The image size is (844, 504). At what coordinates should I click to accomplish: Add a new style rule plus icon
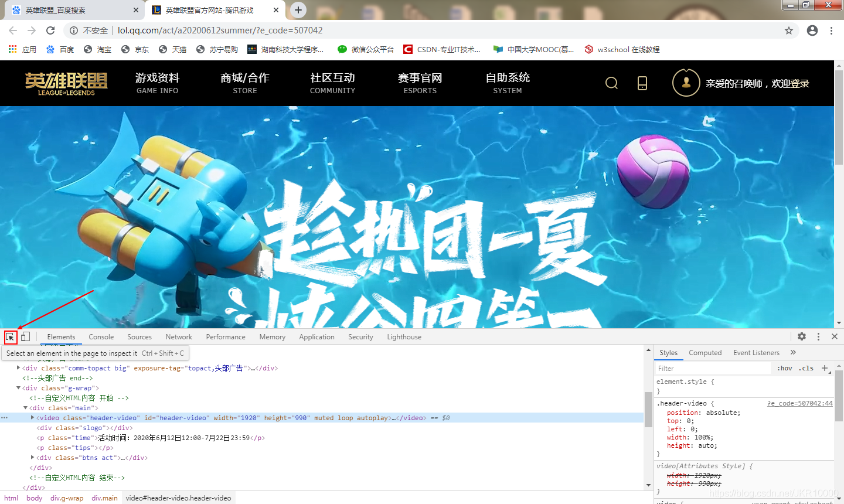(x=825, y=368)
